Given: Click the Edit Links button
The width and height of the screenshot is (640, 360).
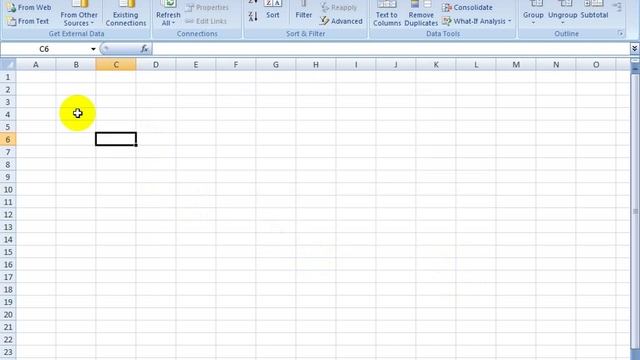Looking at the screenshot, I should coord(206,21).
